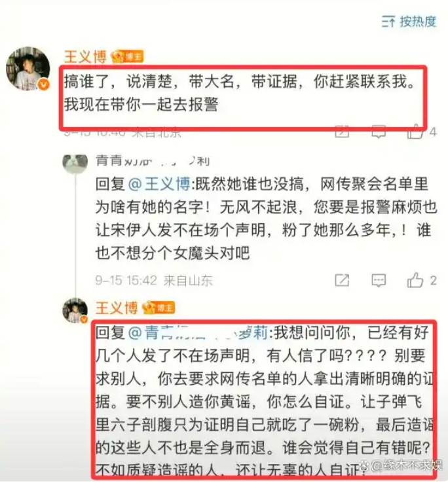Screen dimensions: 448x483
Task: Reply via first comment's speech bubble icon
Action: click(379, 132)
